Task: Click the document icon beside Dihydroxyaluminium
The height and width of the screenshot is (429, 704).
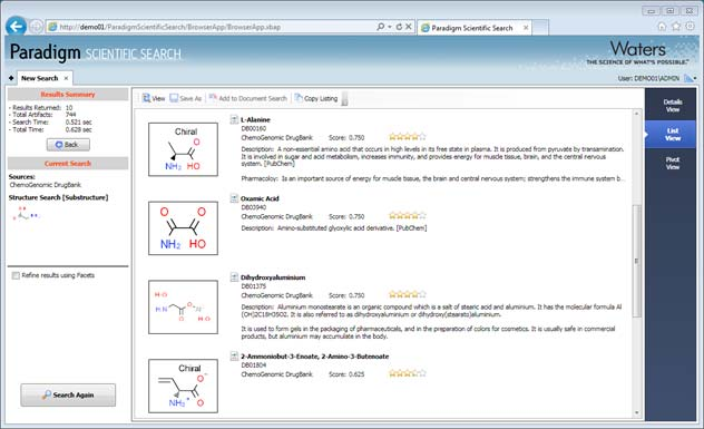Action: [234, 277]
